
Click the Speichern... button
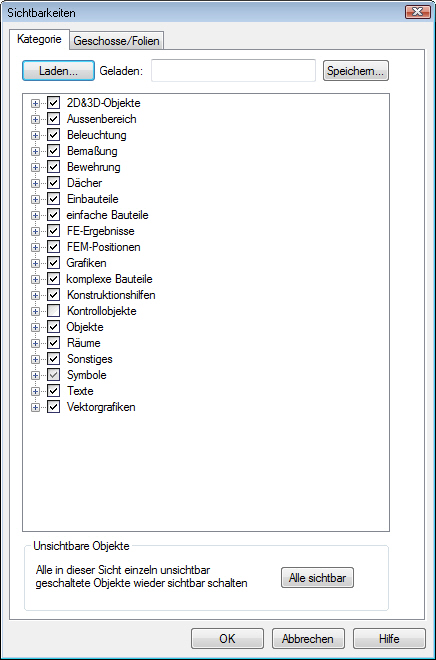356,71
